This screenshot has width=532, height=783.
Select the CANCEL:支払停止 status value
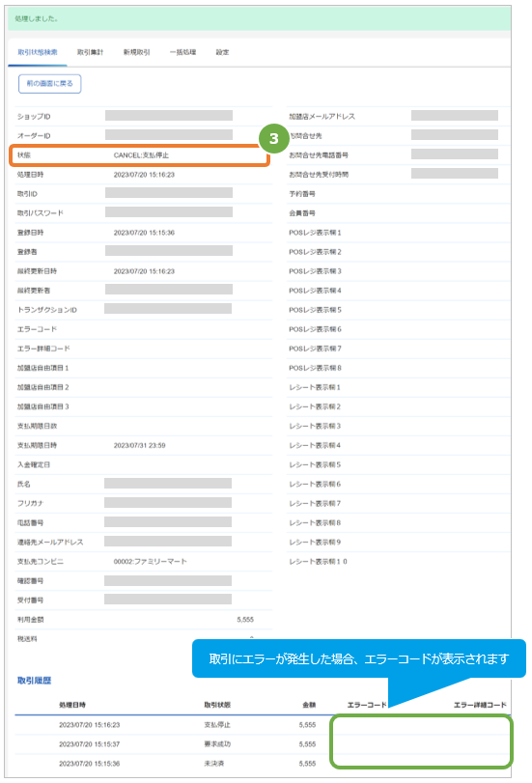coord(141,155)
